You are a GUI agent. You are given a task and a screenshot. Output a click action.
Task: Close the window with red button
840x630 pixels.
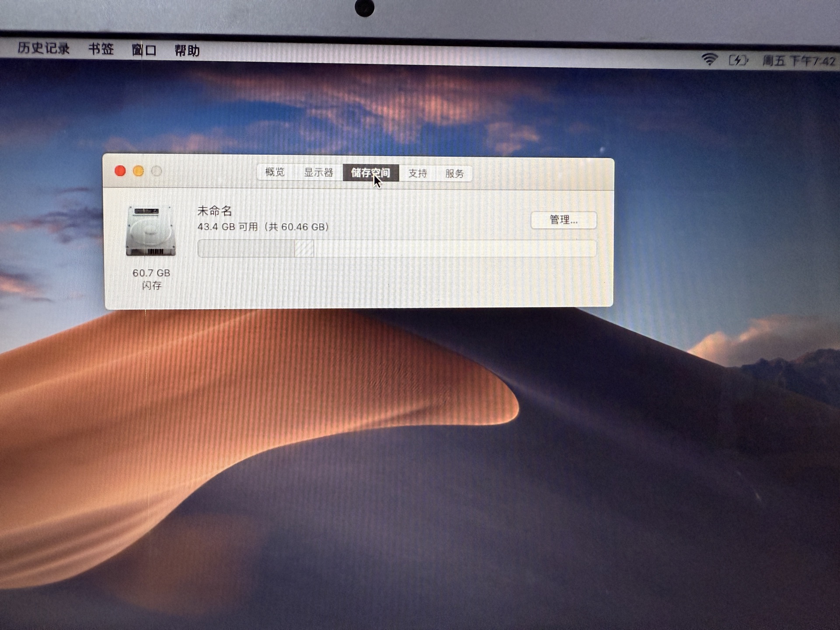pyautogui.click(x=120, y=171)
